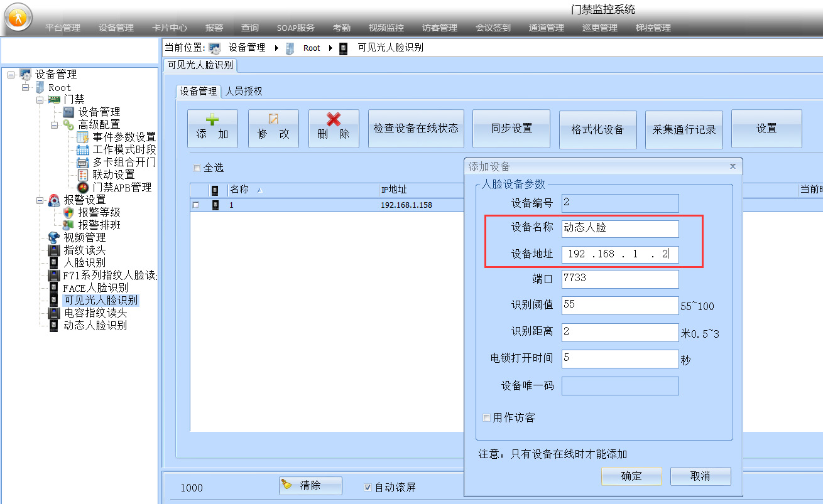Enable the 用作访客 checkbox

[486, 417]
